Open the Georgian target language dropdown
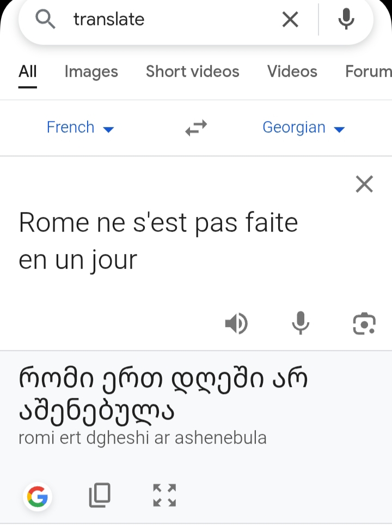Viewport: 392px width, 532px height. [x=303, y=128]
